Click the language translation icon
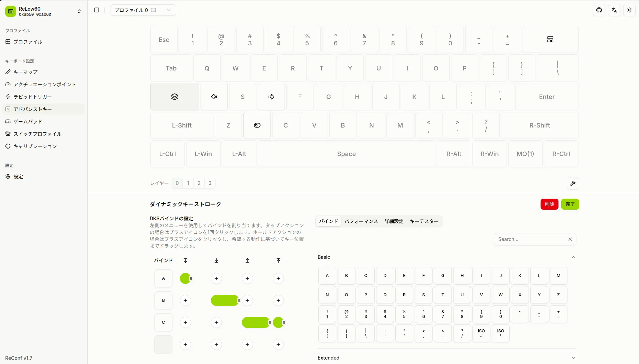Viewport: 639px width, 364px height. pos(614,10)
